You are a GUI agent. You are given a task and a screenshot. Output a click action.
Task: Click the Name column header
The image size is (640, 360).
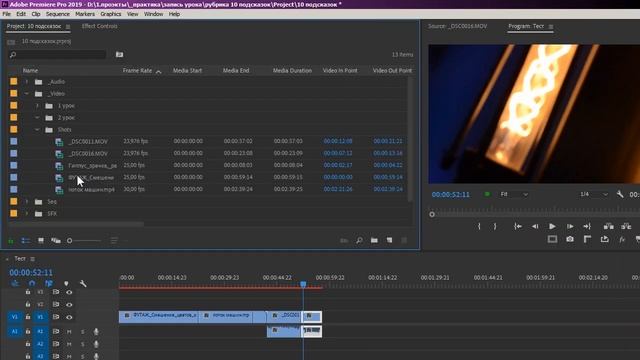30,71
